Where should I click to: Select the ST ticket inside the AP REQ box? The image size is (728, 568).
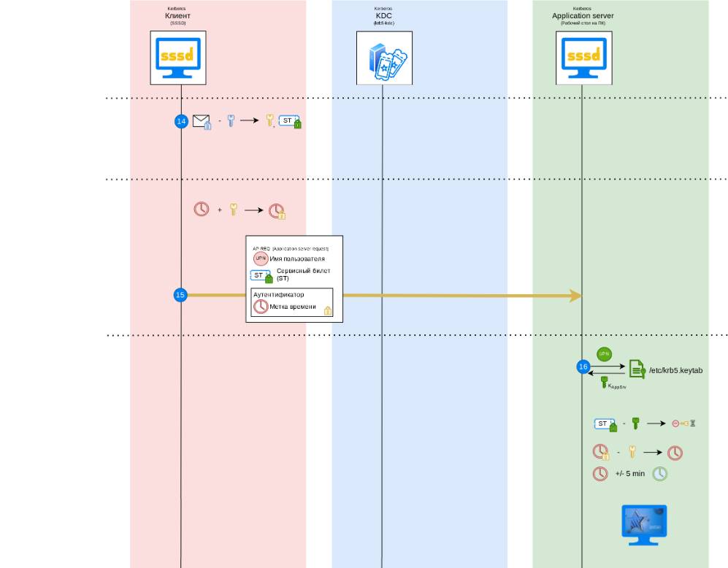click(x=261, y=276)
